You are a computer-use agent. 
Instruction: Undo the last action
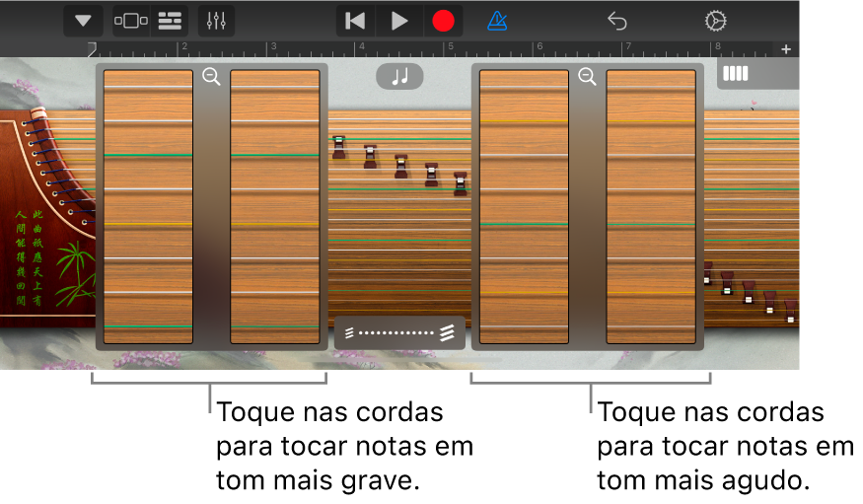pyautogui.click(x=617, y=21)
